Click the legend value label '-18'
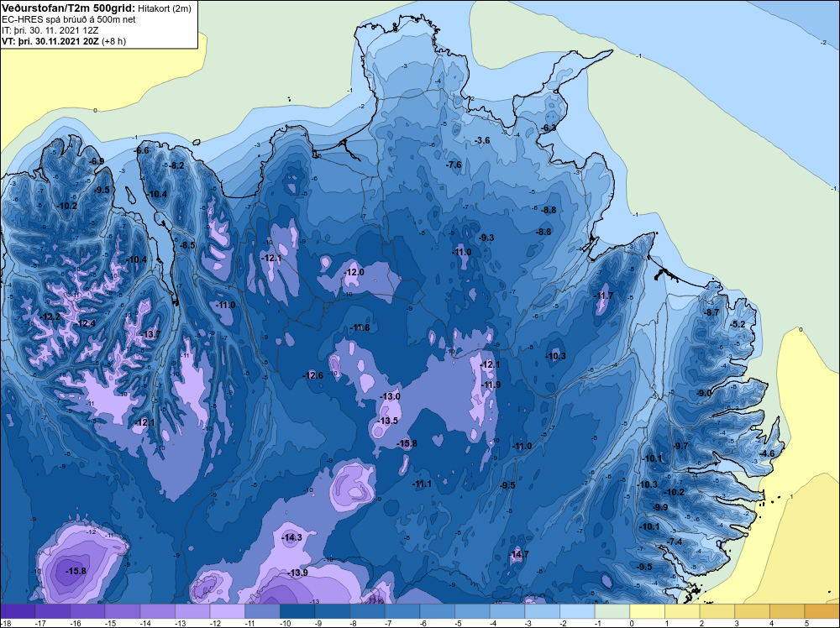This screenshot has height=628, width=840. tap(6, 623)
